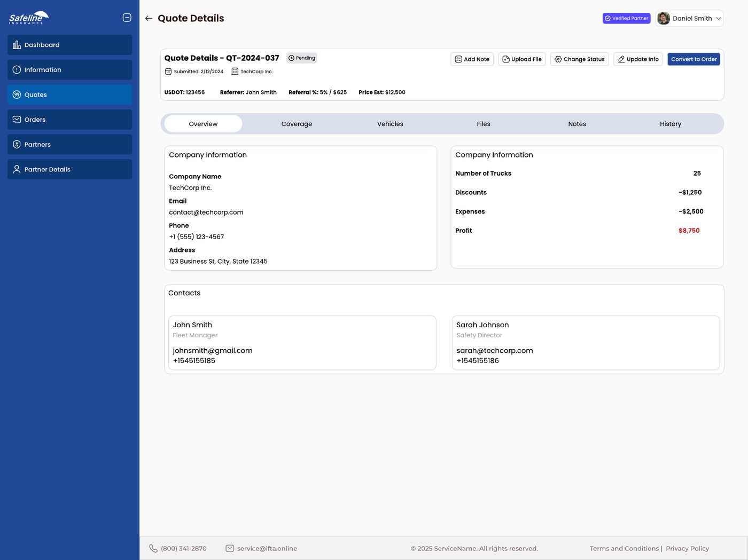Click the johnsmith@gmail.com contact email
The image size is (748, 560).
[213, 351]
